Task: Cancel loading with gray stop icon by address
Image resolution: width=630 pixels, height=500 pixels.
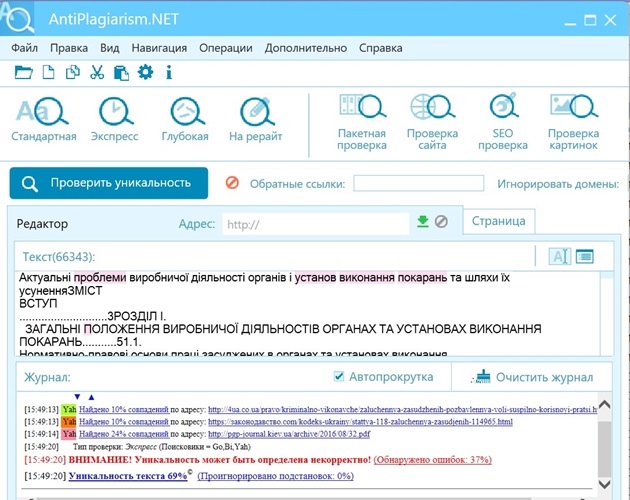Action: point(441,221)
